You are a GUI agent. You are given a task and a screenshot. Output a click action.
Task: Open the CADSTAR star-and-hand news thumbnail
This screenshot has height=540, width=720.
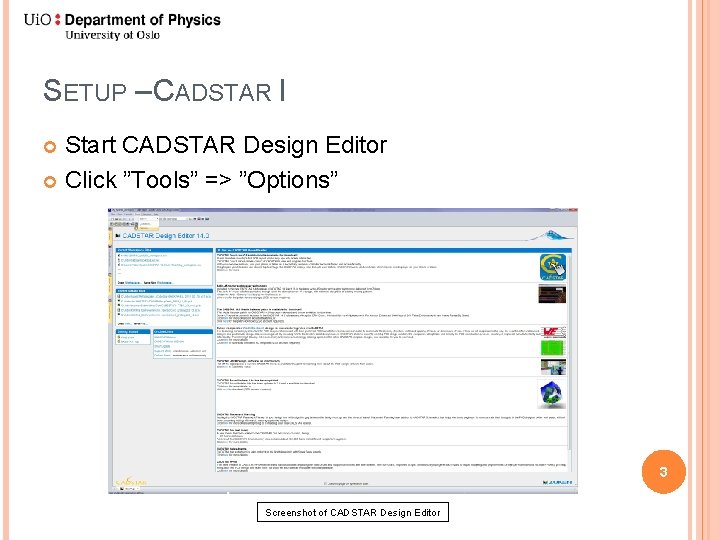552,267
